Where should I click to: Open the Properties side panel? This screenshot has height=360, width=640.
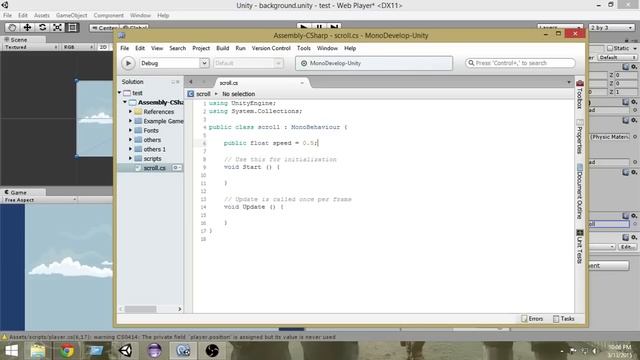[x=580, y=137]
